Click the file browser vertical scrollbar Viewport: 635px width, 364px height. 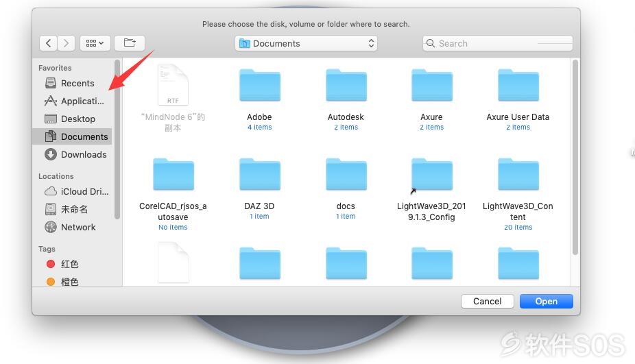575,157
